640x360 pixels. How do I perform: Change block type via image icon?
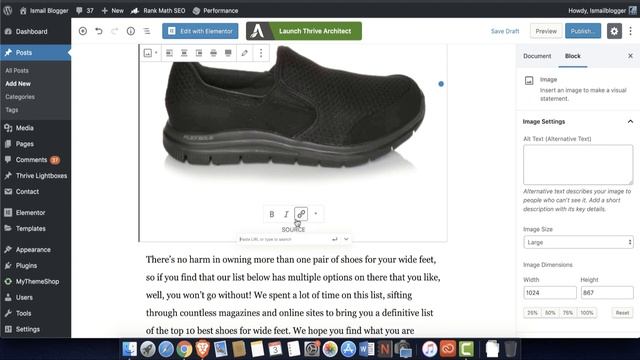(x=150, y=53)
